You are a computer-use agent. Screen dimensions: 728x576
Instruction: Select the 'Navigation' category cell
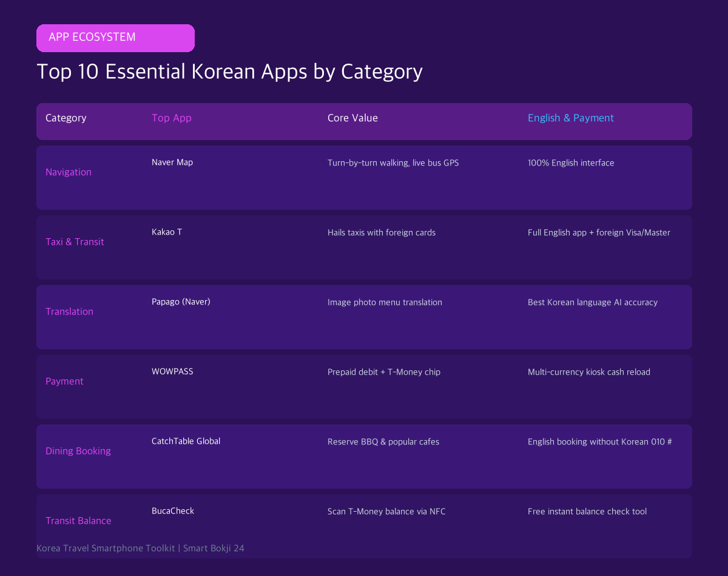pos(69,172)
